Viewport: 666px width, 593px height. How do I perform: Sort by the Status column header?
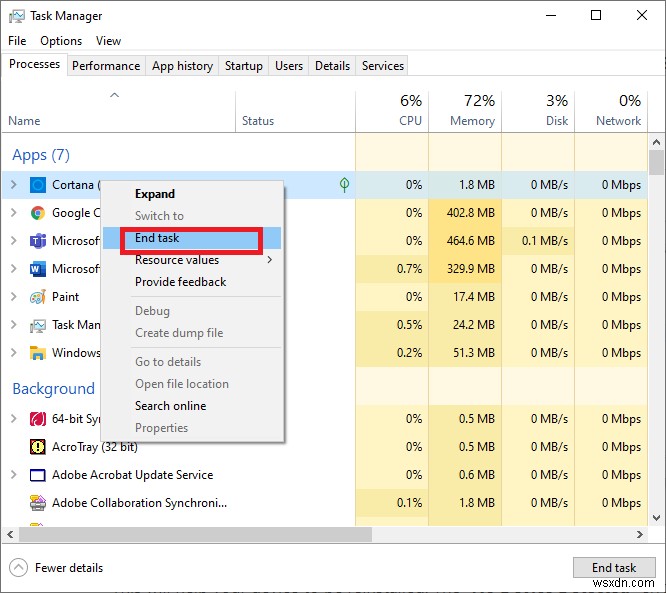(295, 112)
